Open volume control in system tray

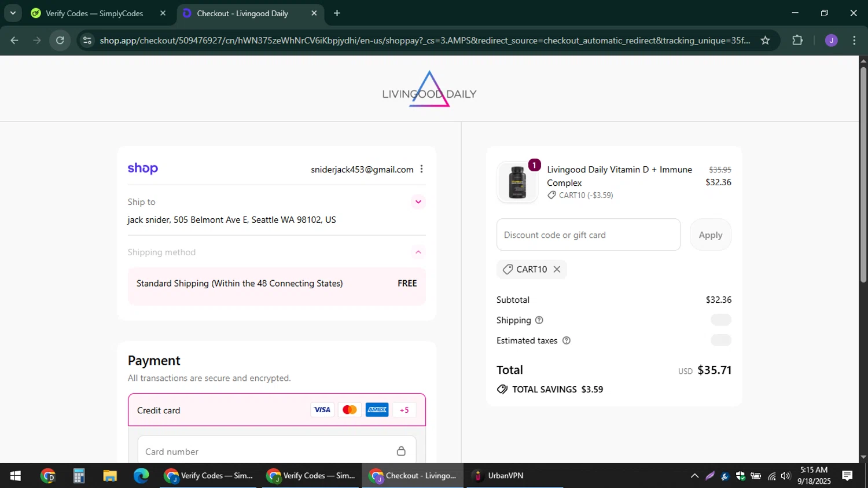point(785,476)
